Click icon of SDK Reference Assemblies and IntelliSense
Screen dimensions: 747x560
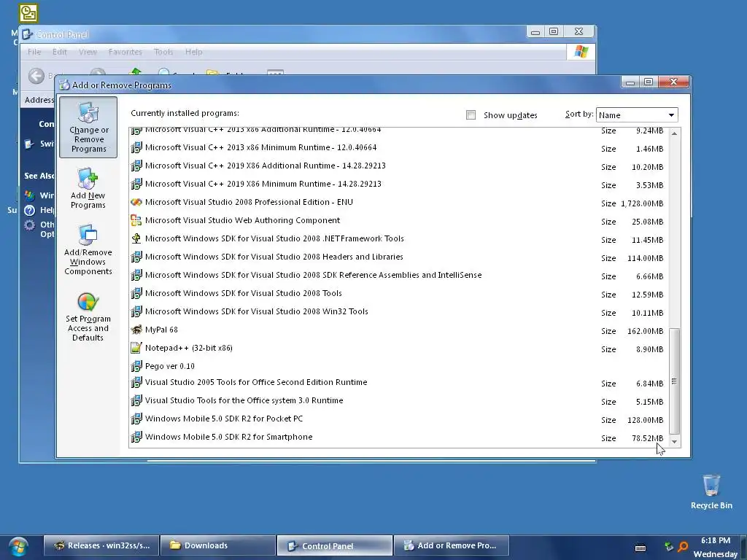coord(136,275)
